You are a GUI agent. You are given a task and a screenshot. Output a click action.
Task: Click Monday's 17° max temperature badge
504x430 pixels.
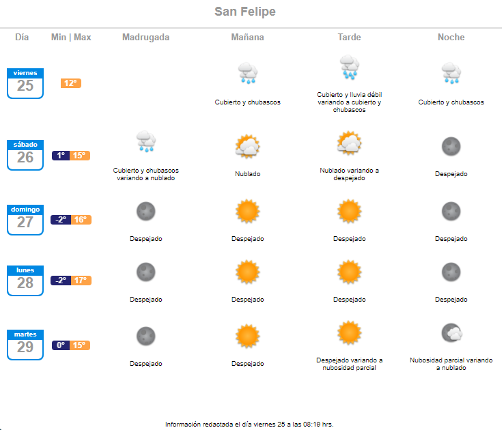pos(81,281)
